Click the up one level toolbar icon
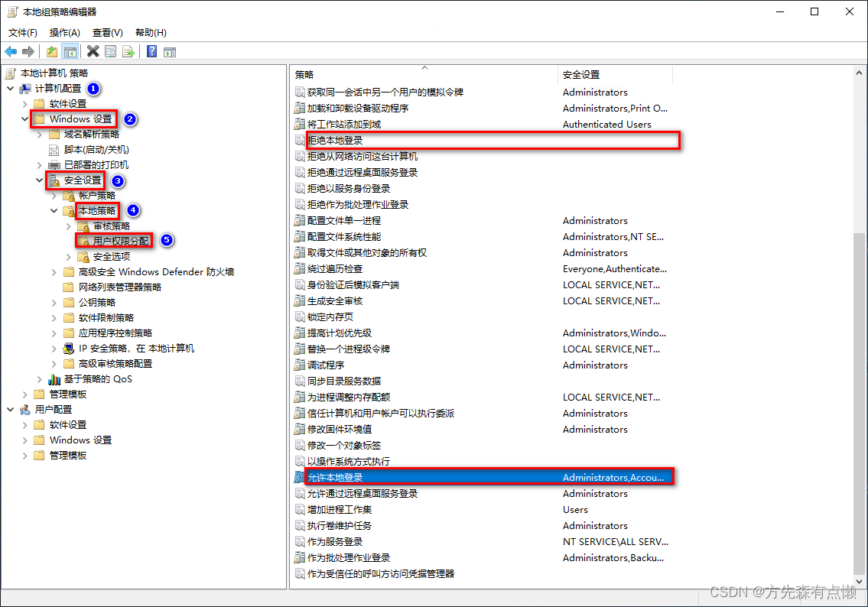 tap(52, 52)
